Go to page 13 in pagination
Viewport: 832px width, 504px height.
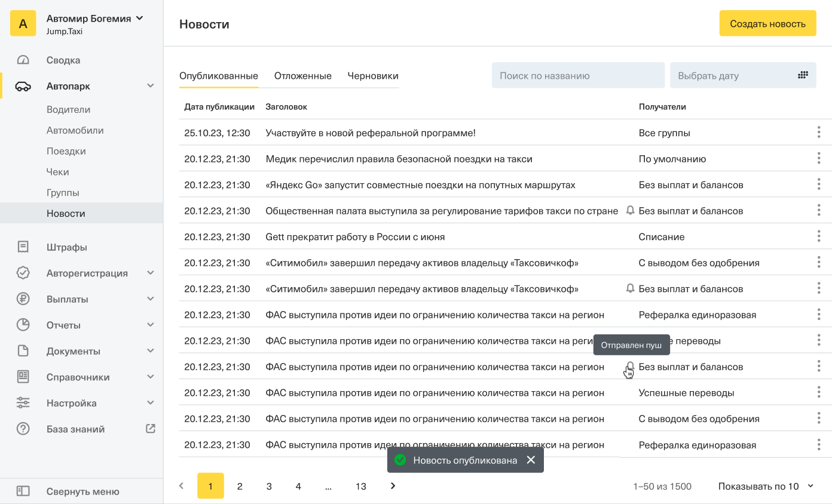pyautogui.click(x=360, y=486)
